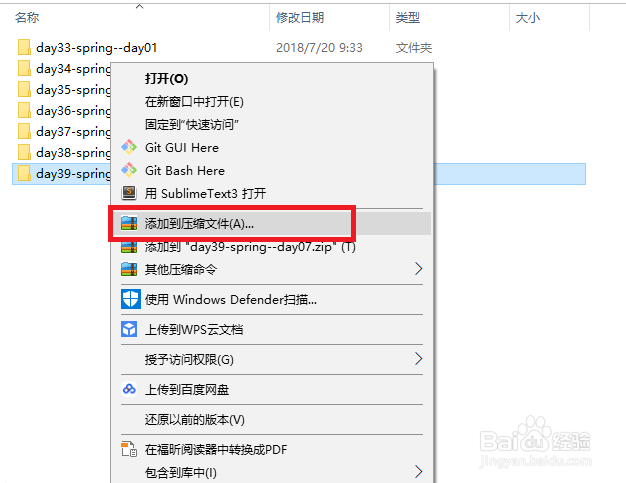Click the WPS cloud document icon
The image size is (626, 483).
pos(129,329)
